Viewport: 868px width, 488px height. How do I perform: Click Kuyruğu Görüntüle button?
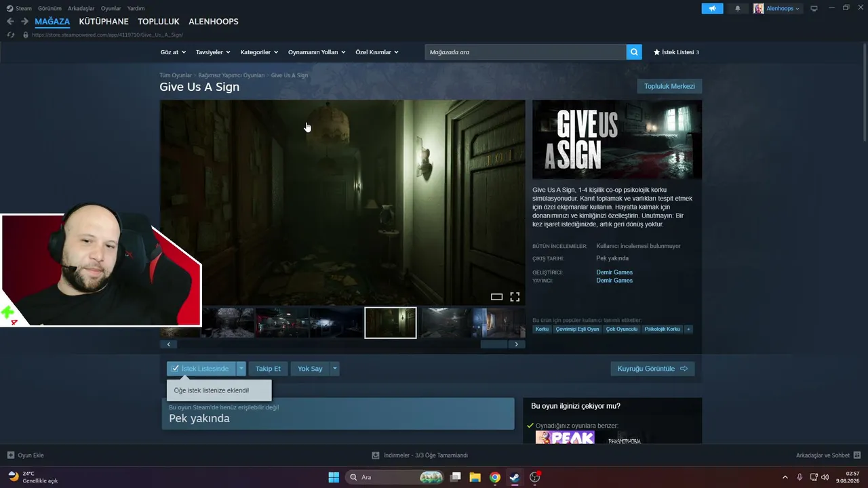tap(652, 369)
